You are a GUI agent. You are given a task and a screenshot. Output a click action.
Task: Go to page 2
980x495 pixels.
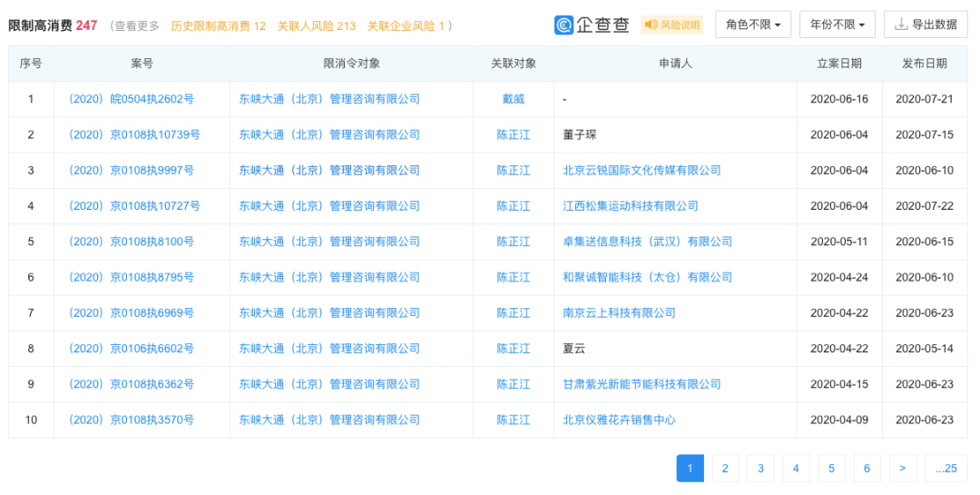click(x=725, y=468)
